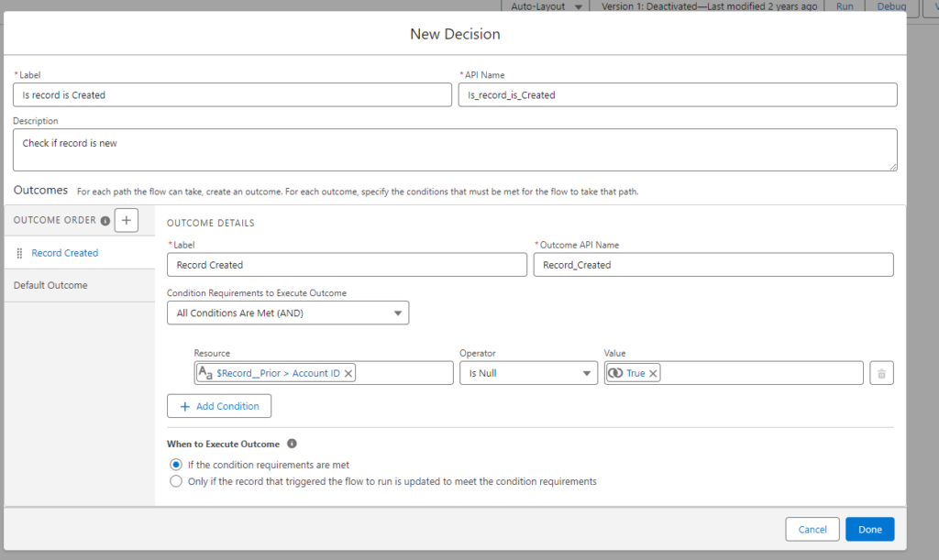
Task: Click the Debug link in the top bar
Action: [x=890, y=5]
